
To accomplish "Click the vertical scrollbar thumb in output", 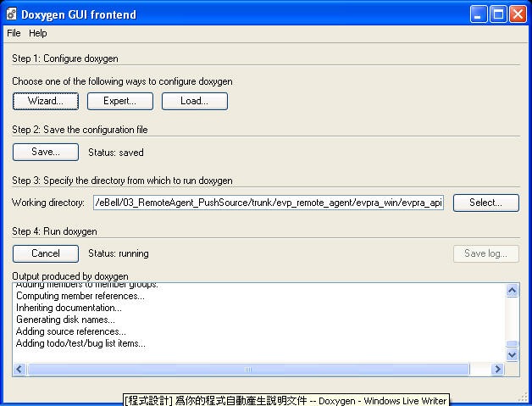I will (512, 344).
